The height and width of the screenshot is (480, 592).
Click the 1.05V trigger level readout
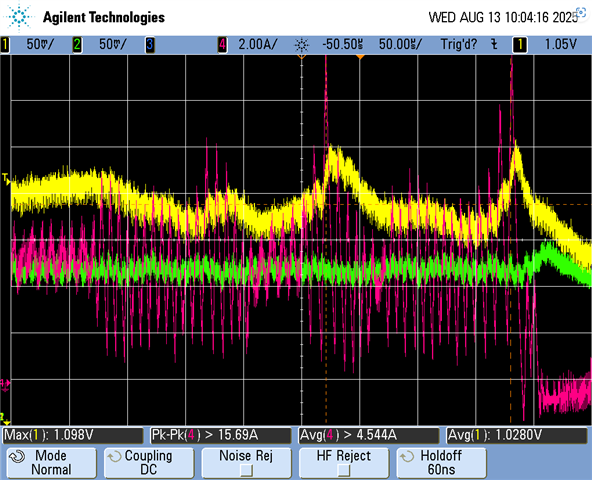click(x=561, y=45)
